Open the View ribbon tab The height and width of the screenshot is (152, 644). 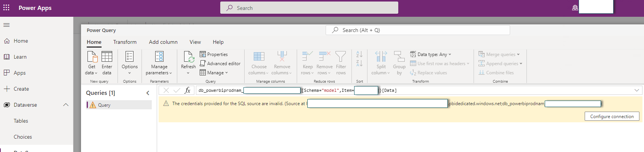point(195,42)
